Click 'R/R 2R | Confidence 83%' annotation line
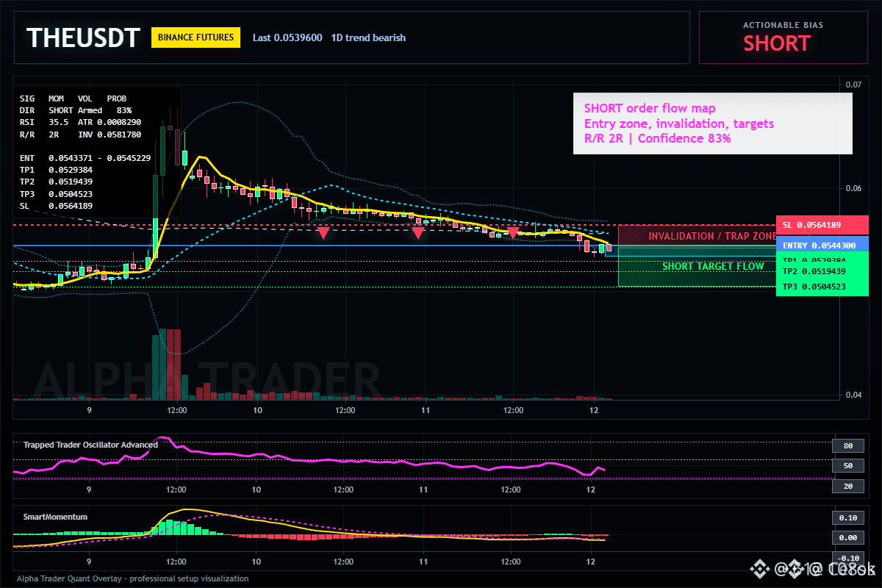The image size is (882, 588). pos(657,138)
